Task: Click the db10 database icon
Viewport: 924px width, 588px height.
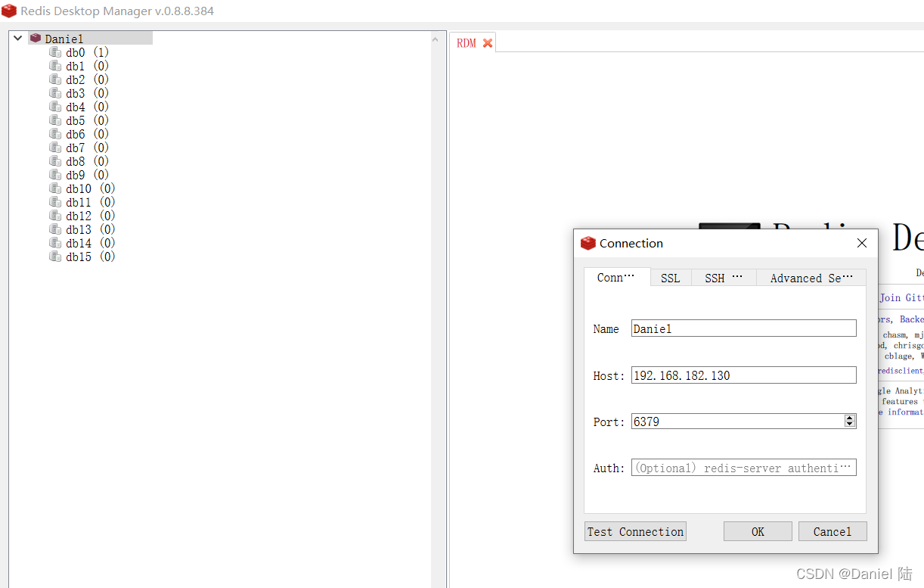Action: click(x=55, y=188)
